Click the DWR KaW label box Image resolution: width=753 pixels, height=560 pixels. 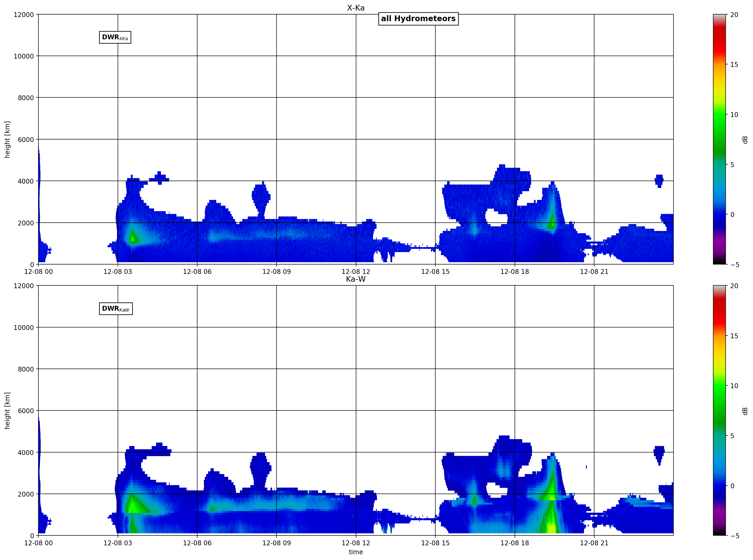click(116, 308)
